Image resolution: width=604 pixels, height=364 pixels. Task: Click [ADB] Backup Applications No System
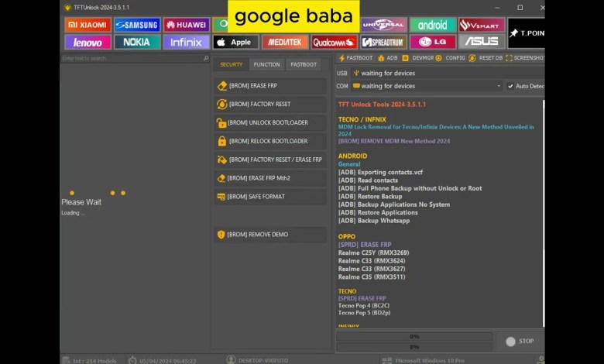[394, 204]
